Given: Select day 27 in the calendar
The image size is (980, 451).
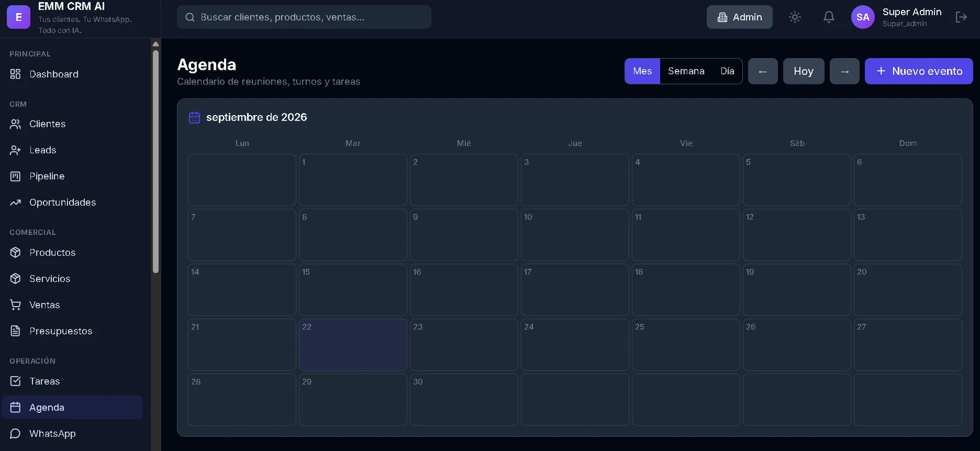Looking at the screenshot, I should click(x=908, y=345).
